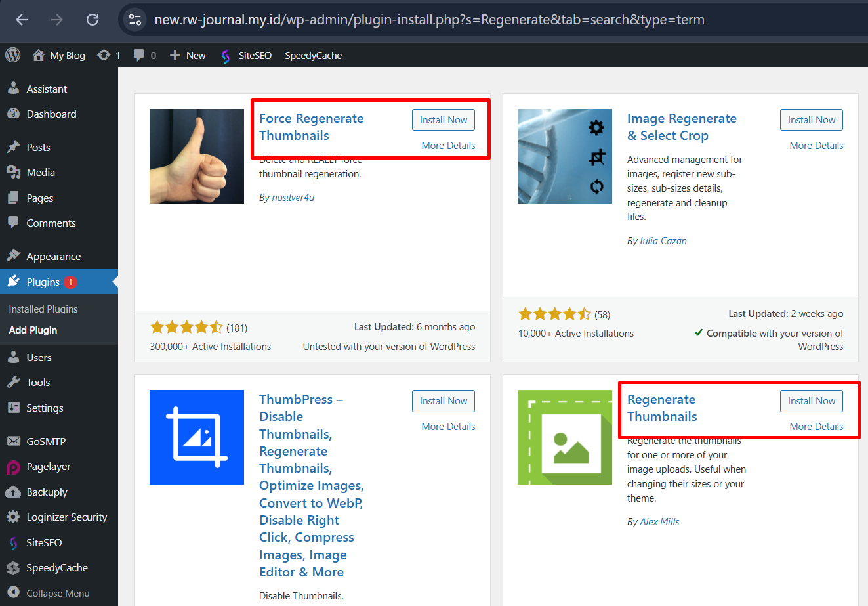Open SiteSEO in the top admin bar
Image resolution: width=868 pixels, height=606 pixels.
click(x=246, y=55)
